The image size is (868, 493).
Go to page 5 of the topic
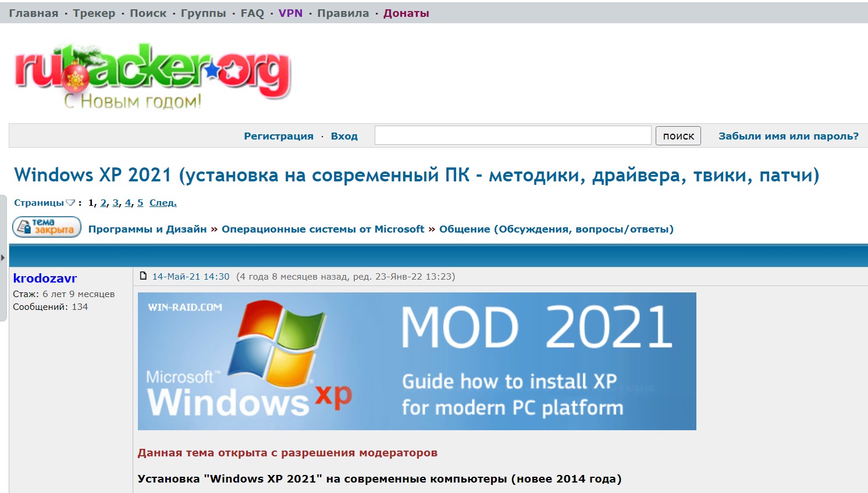click(x=140, y=203)
